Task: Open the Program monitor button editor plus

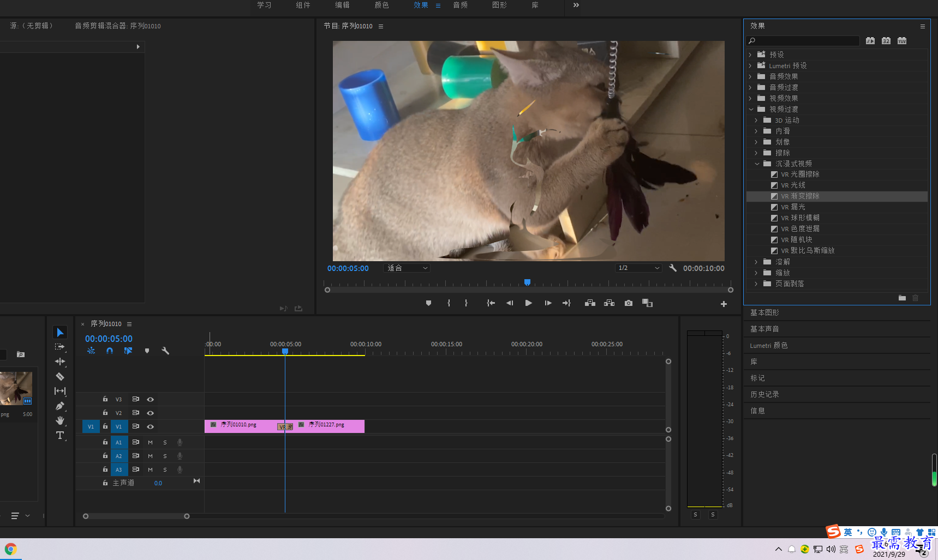Action: click(724, 304)
